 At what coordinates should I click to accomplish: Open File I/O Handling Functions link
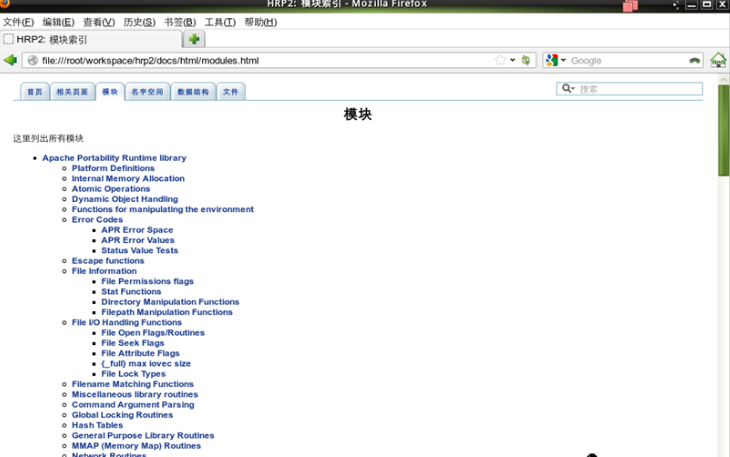(x=127, y=322)
